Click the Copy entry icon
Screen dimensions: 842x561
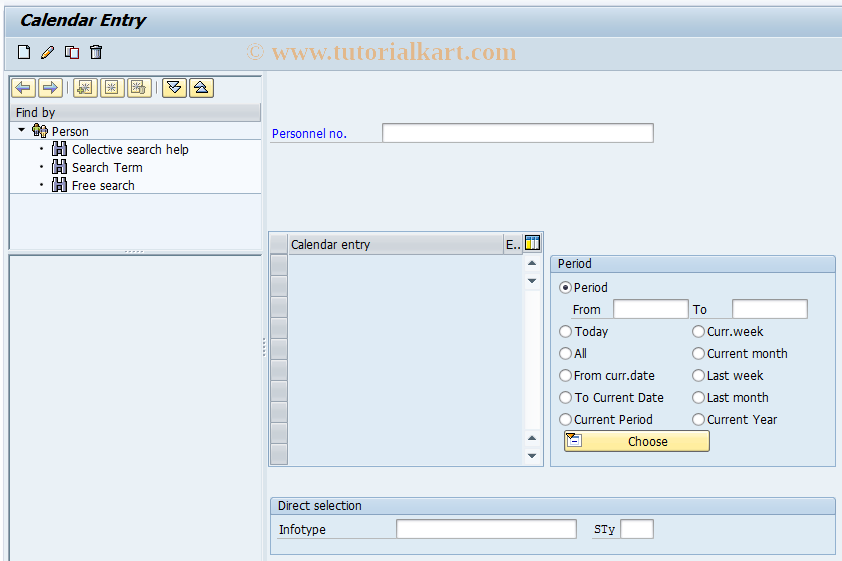(72, 52)
